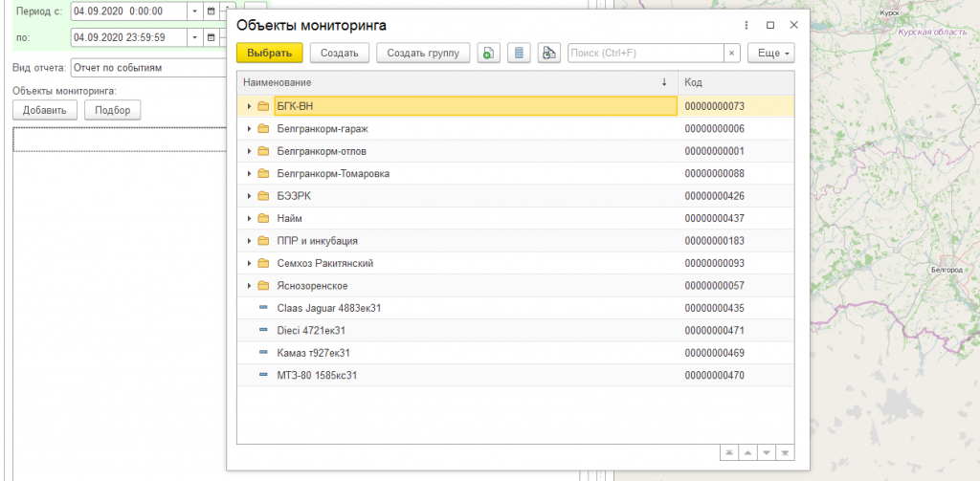
Task: Open calendar picker for 'Период с' date
Action: [x=212, y=11]
